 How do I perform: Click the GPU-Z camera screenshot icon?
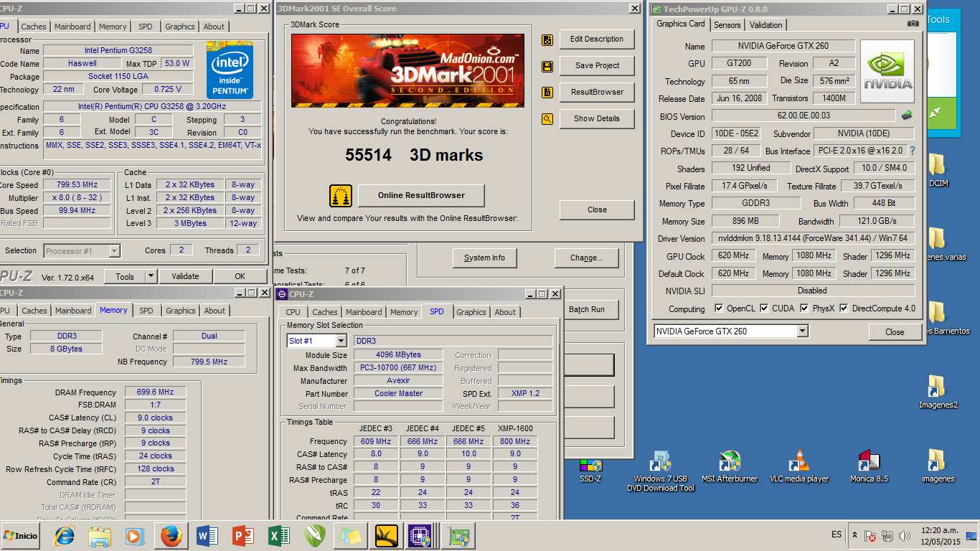pos(913,24)
